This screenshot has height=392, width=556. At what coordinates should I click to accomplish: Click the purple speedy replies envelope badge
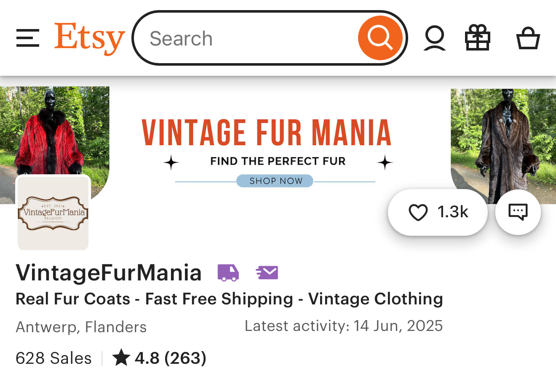tap(267, 273)
